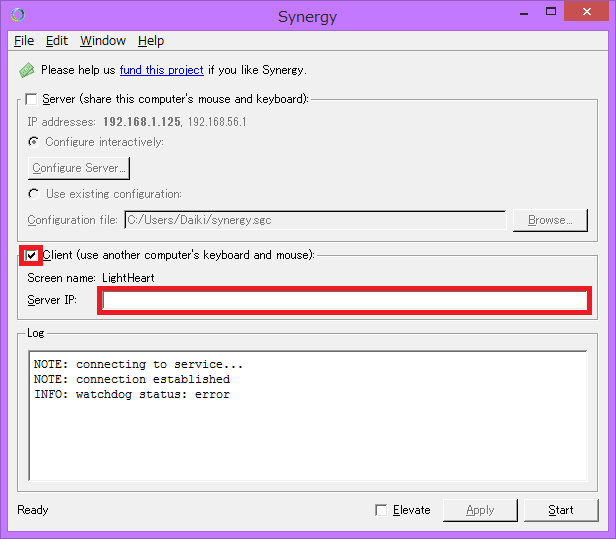
Task: Click the Start button
Action: tap(561, 510)
